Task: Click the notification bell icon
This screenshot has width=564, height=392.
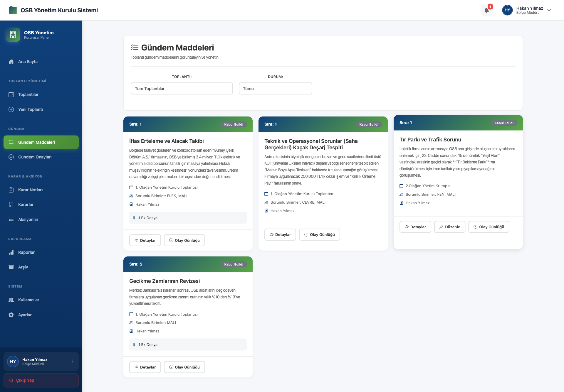Action: pos(486,10)
